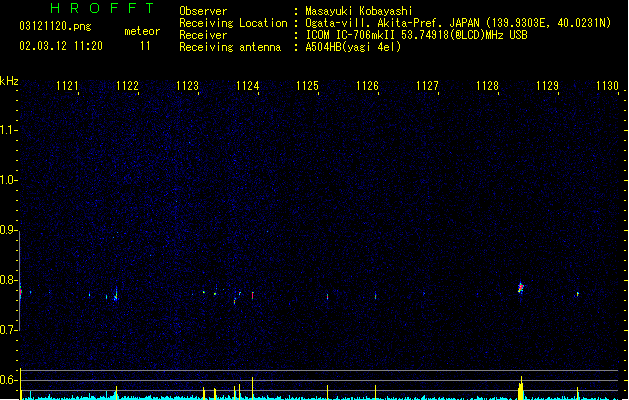Click the 0.9 frequency axis label
Screen dimensions: 629x400
[8, 230]
